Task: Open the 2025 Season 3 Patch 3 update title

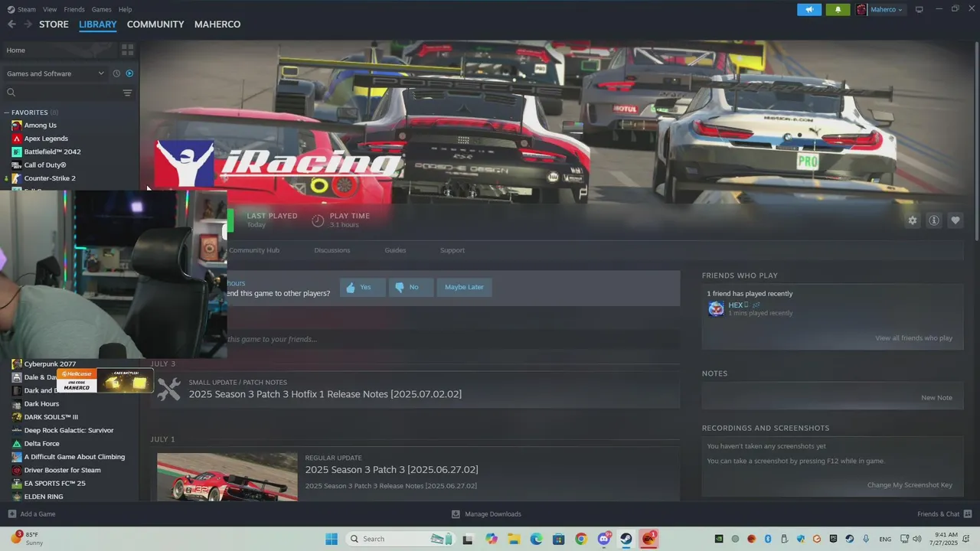Action: coord(391,470)
